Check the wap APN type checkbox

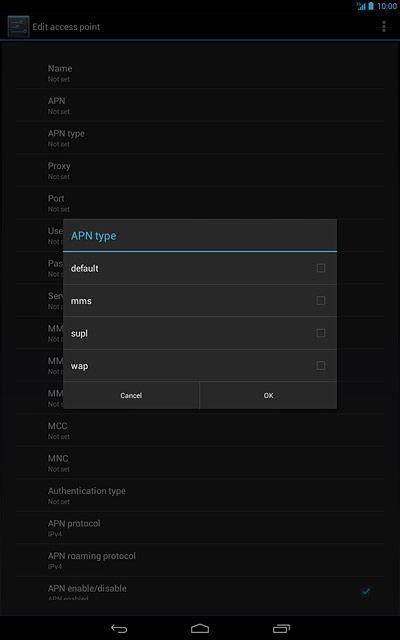321,365
